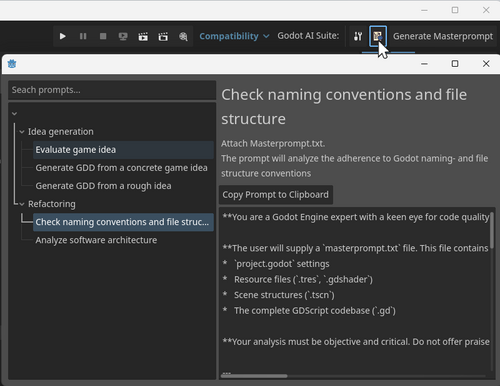Click the highlighted prompt library icon

click(378, 36)
